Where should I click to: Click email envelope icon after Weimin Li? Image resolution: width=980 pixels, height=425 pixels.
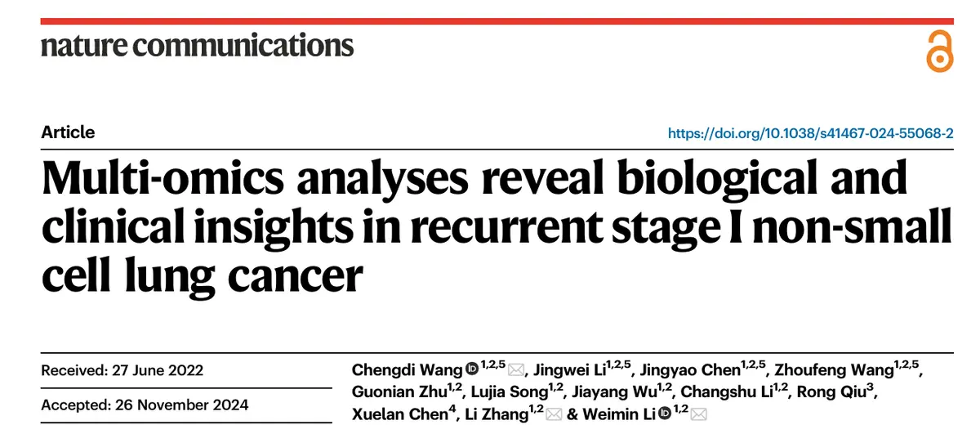(x=699, y=415)
